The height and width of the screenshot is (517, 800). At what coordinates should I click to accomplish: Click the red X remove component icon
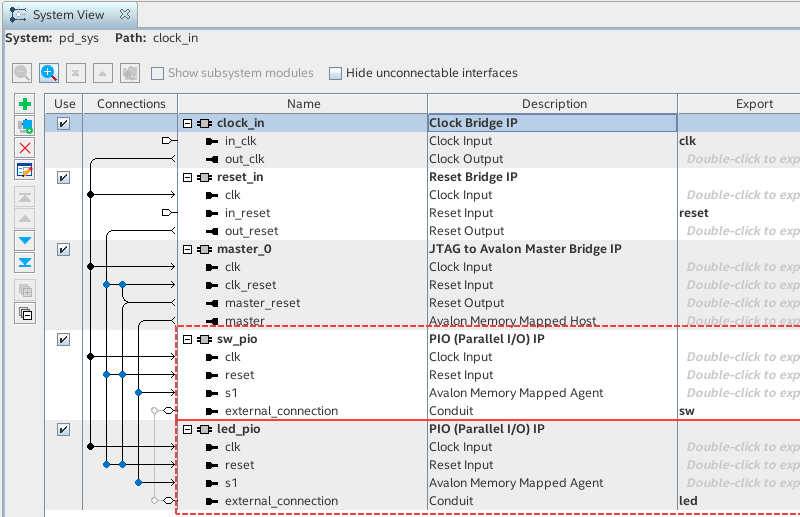pyautogui.click(x=26, y=148)
